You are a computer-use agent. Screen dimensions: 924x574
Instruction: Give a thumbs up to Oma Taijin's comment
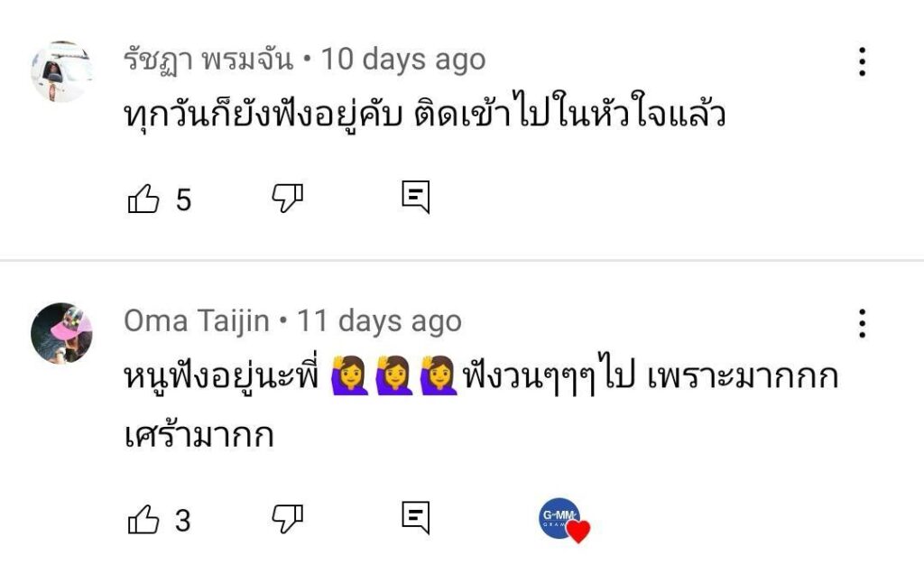(x=143, y=520)
